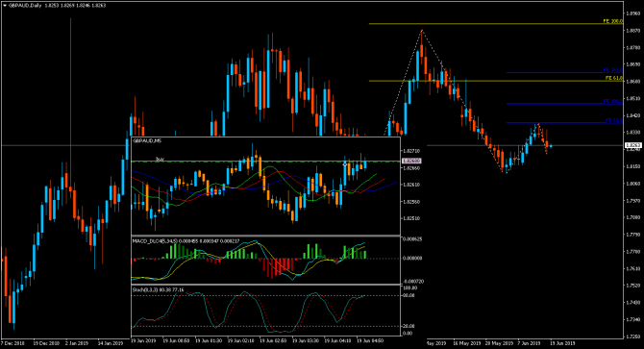The width and height of the screenshot is (644, 349).
Task: Select the yellow FE 61.8 level label
Action: coord(613,78)
